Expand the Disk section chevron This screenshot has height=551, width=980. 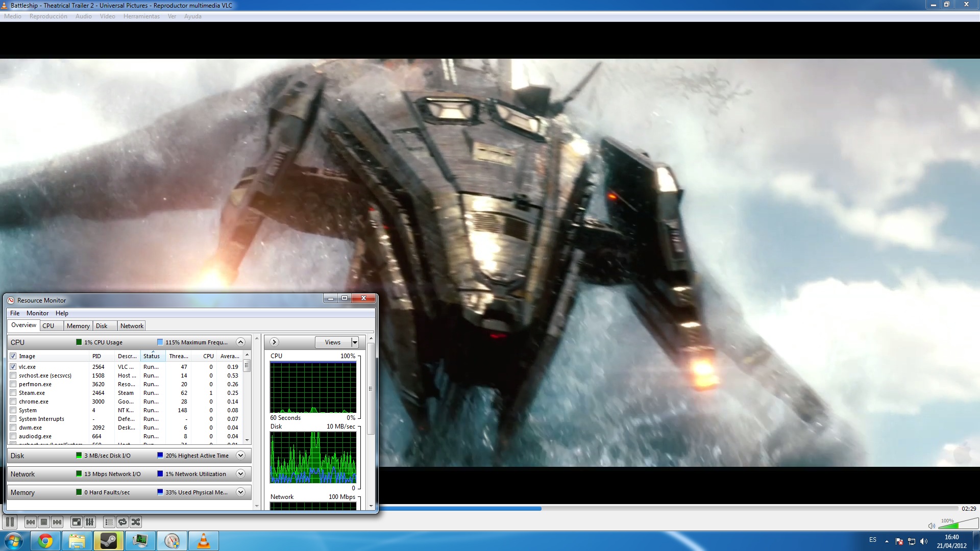tap(241, 456)
